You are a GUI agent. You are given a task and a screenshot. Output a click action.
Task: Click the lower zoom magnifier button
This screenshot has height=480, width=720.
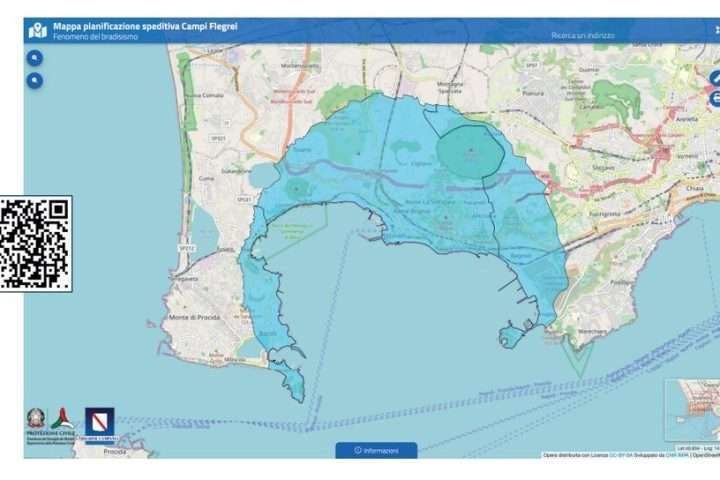[35, 81]
